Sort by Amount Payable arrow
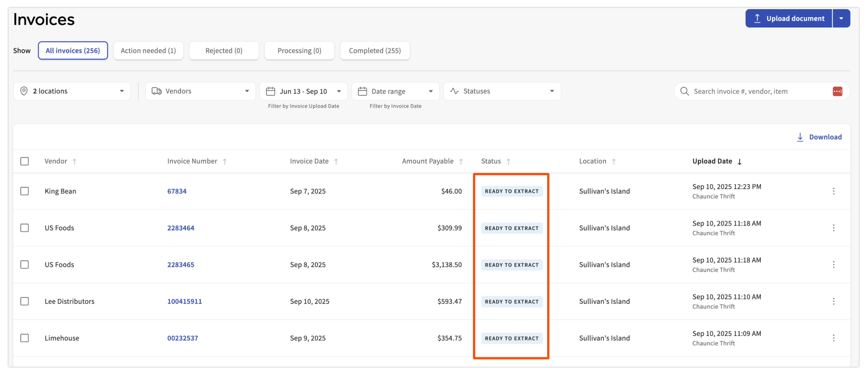This screenshot has width=868, height=374. (x=461, y=161)
